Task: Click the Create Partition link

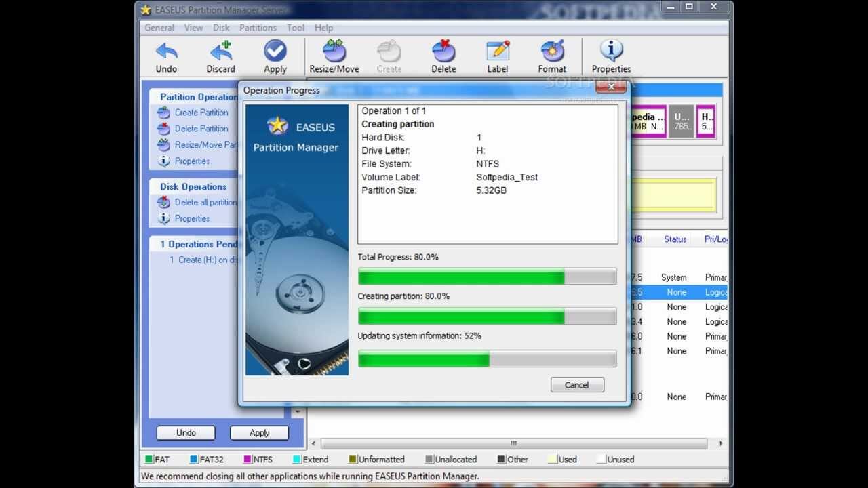Action: [201, 113]
